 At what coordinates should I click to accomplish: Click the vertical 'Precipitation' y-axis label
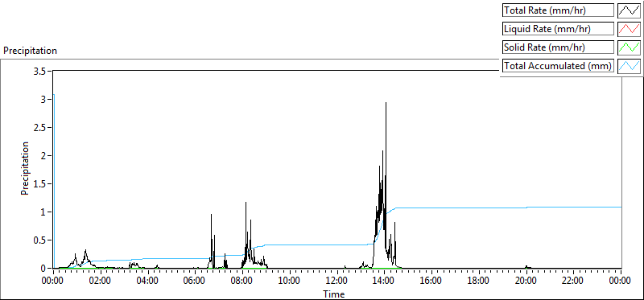[x=25, y=168]
